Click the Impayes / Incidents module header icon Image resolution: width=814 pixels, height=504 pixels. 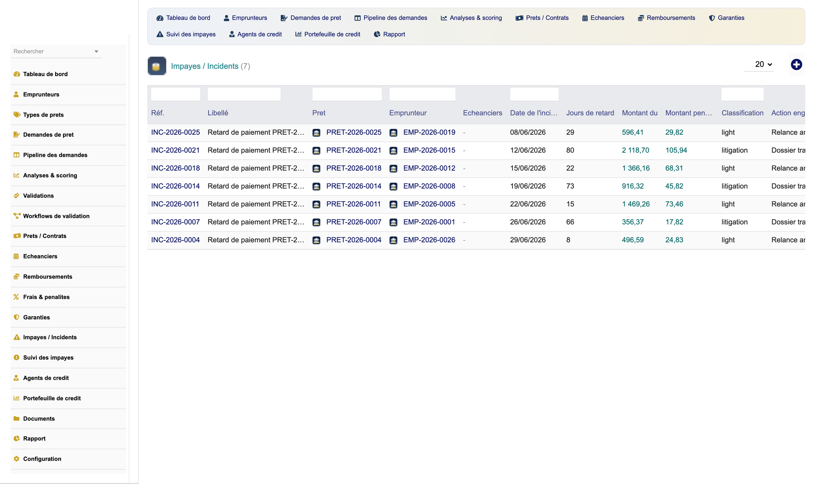point(157,66)
